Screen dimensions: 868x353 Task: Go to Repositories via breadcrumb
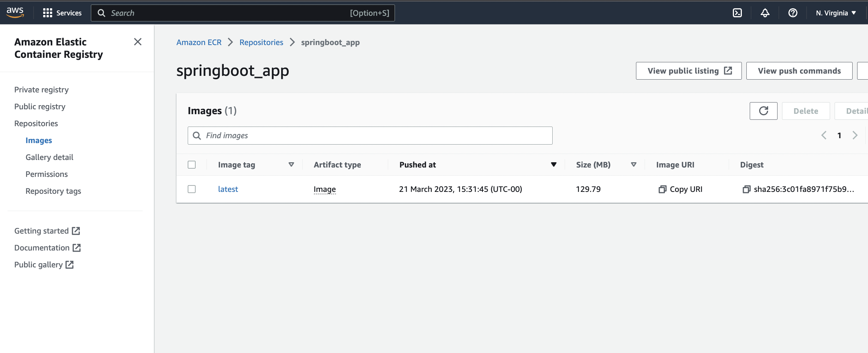(x=261, y=42)
